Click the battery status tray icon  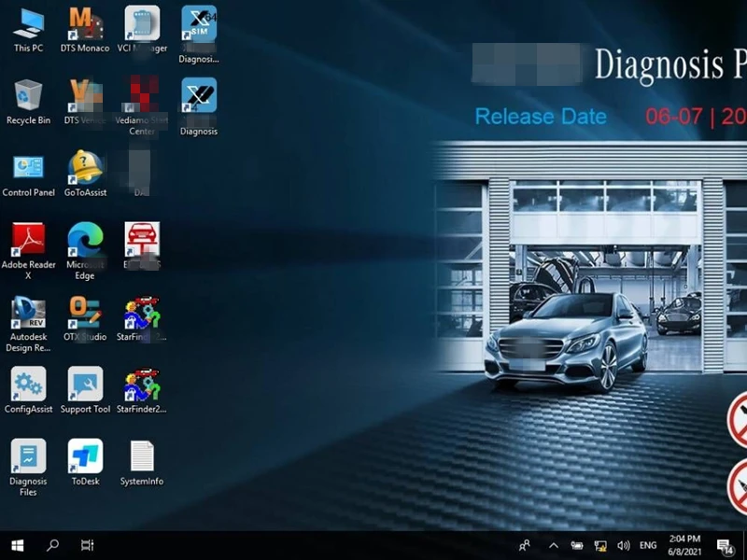pyautogui.click(x=576, y=545)
